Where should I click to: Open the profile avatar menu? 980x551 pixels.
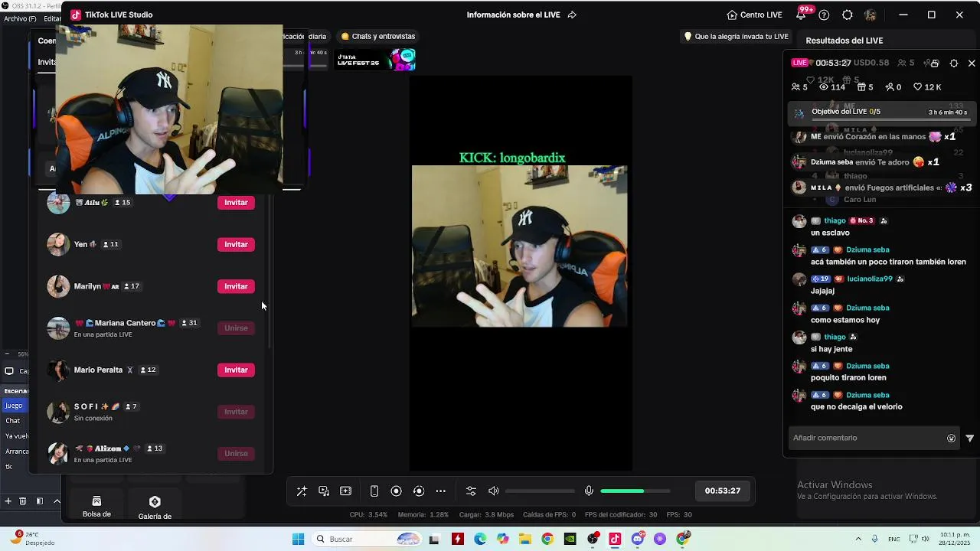[870, 15]
